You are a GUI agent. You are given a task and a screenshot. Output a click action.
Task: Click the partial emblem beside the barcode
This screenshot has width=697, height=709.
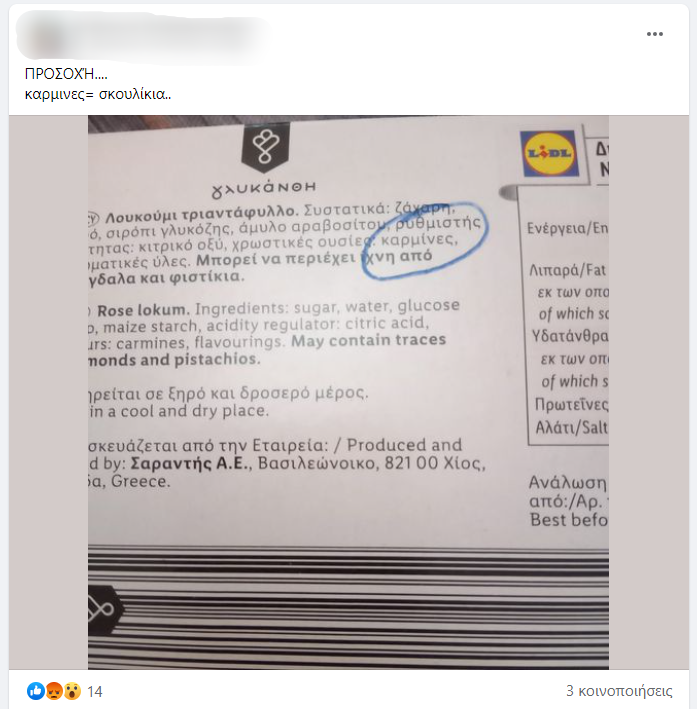pos(104,610)
